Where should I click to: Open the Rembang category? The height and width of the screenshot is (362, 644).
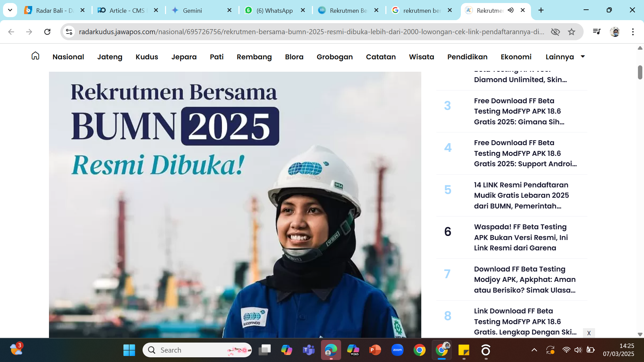click(x=254, y=57)
